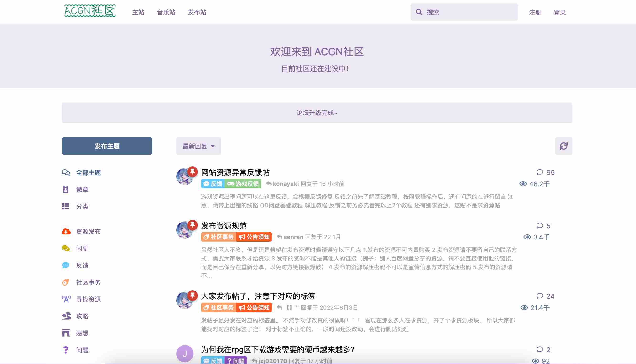This screenshot has width=636, height=364.
Task: Click the 寻找资源 broadcast icon
Action: [x=66, y=299]
